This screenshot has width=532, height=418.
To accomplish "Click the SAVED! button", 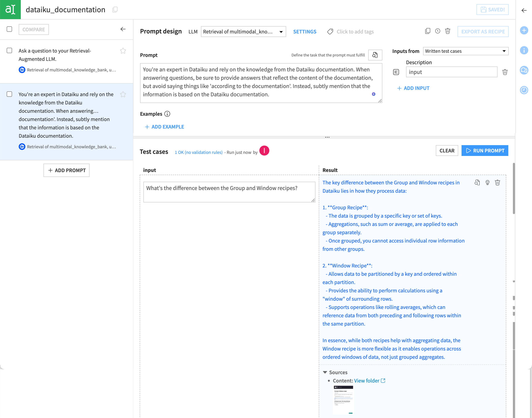I will [492, 10].
